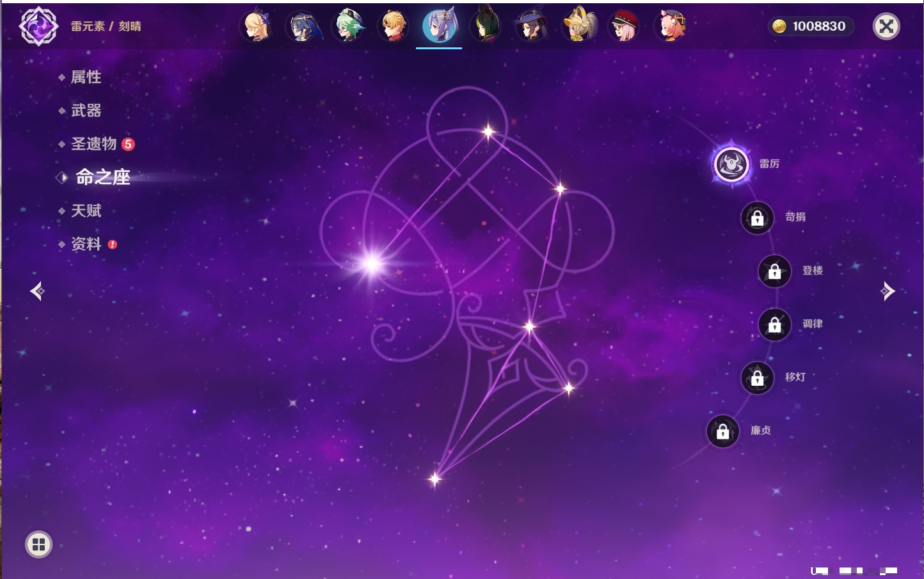Click the 雷厉 constellation label

[x=769, y=164]
